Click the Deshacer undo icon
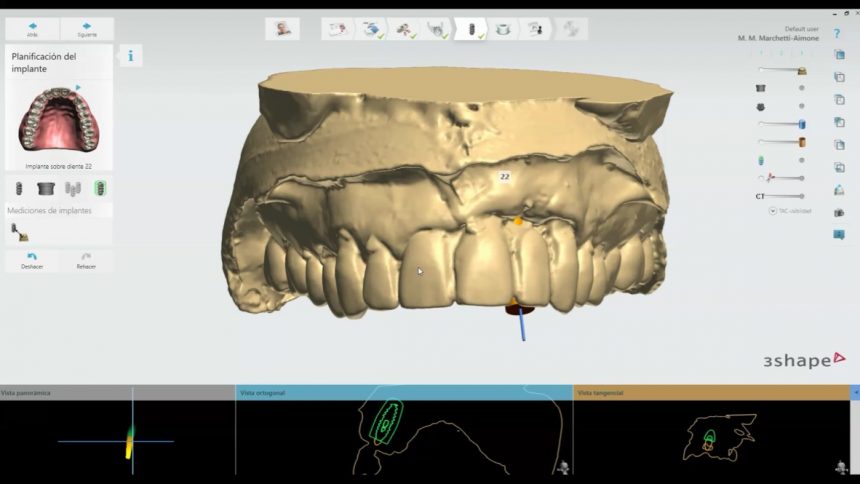 tap(32, 260)
